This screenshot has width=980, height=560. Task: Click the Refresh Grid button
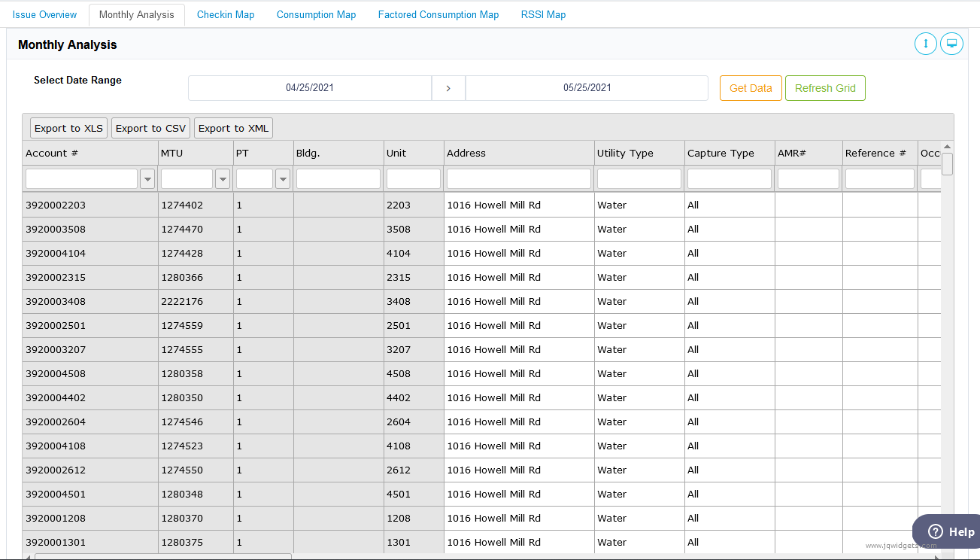pos(825,88)
